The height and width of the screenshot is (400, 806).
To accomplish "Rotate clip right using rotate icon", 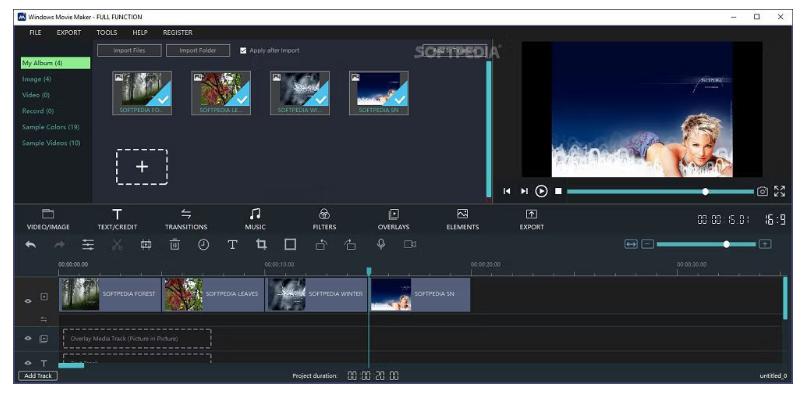I will [351, 245].
